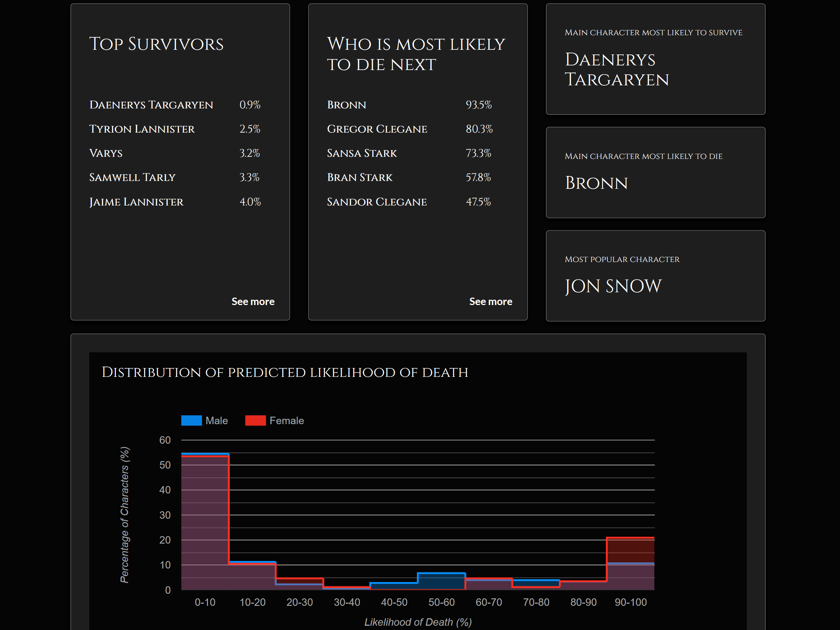
Task: Toggle the Male legend series
Action: 217,420
